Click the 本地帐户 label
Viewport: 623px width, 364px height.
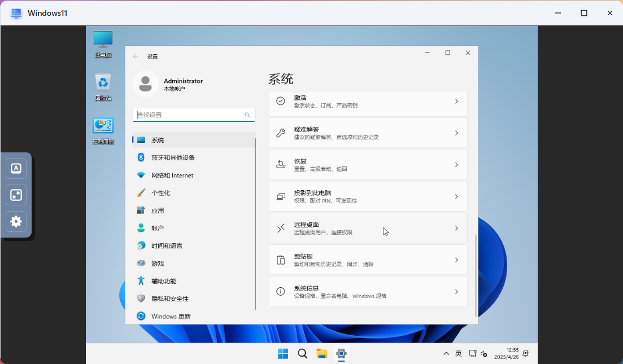(x=174, y=89)
